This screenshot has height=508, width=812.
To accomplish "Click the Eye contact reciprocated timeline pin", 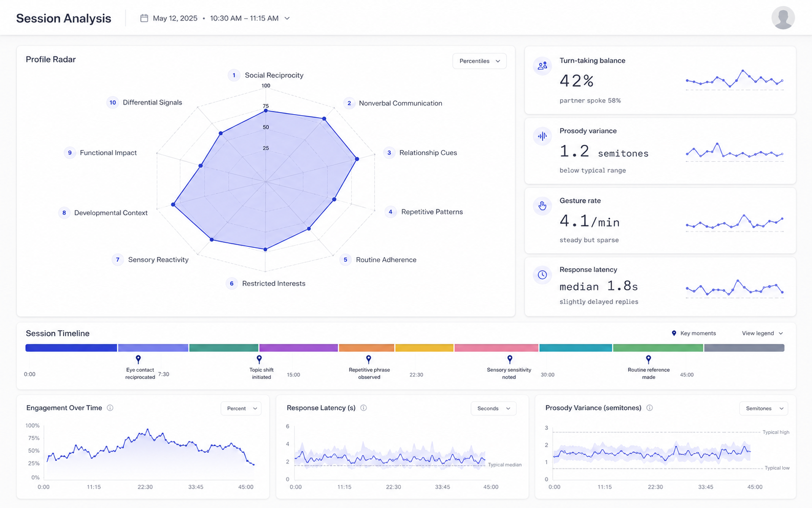I will pyautogui.click(x=138, y=359).
